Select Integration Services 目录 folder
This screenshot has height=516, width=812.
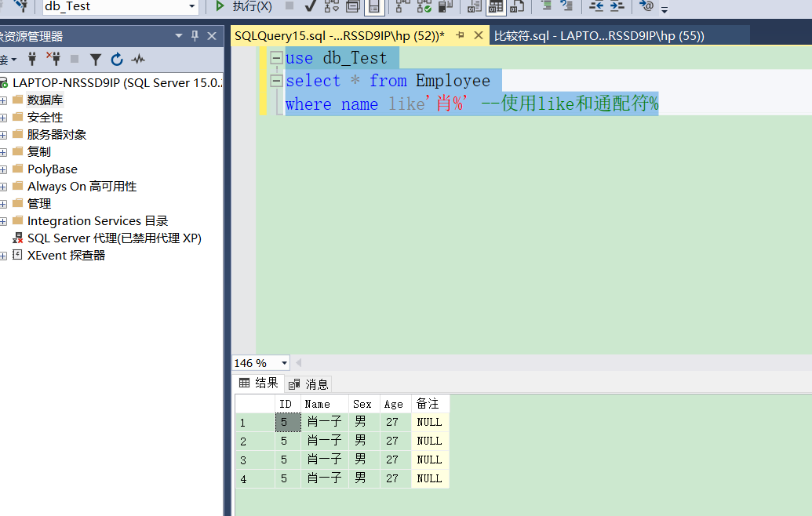point(97,221)
